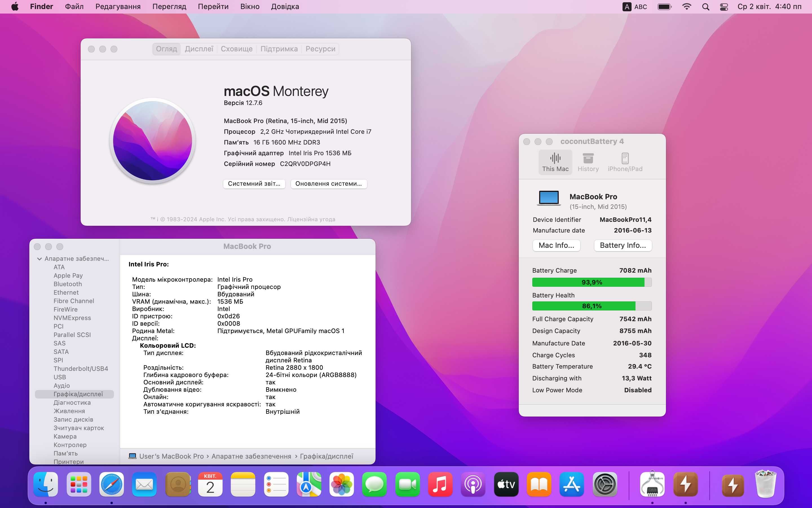Select the Огляд tab
The height and width of the screenshot is (508, 812).
click(166, 49)
